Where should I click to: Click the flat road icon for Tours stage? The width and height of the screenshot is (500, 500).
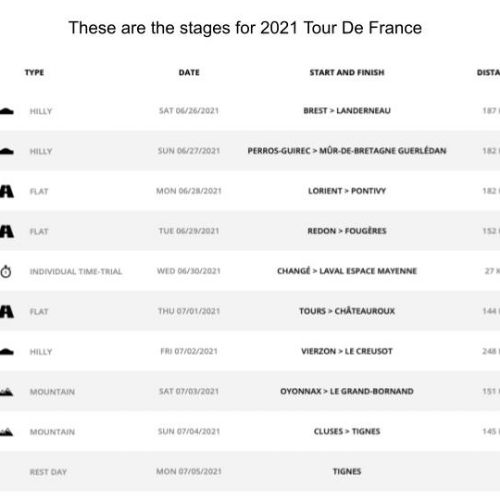[x=7, y=312]
